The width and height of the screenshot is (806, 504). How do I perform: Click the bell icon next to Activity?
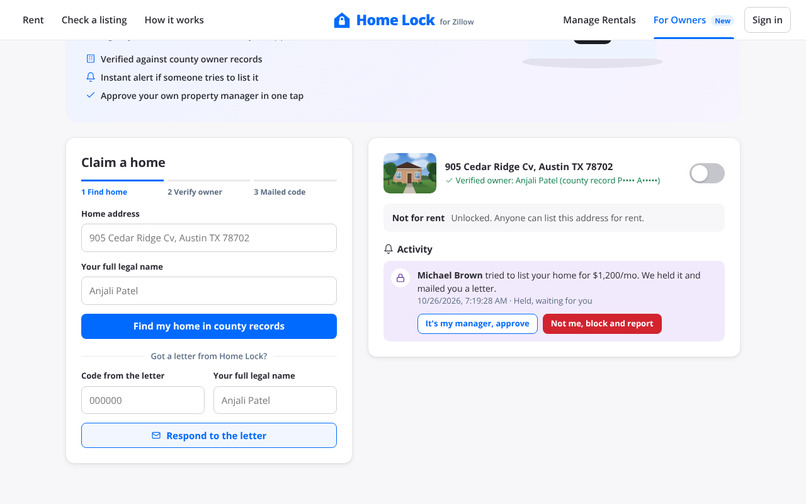point(388,249)
